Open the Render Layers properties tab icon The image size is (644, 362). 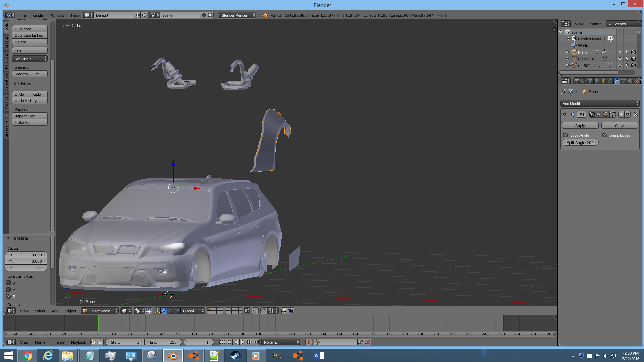(x=583, y=81)
